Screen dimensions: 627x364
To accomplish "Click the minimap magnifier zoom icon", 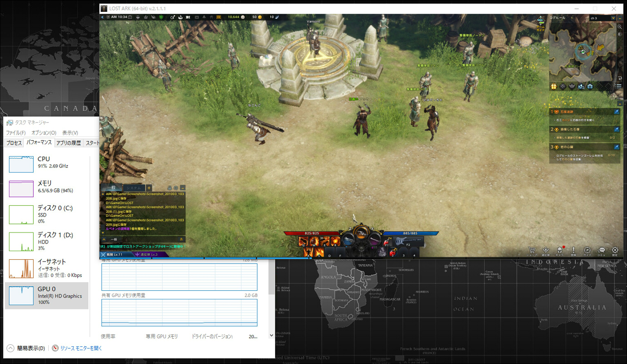I will click(x=620, y=27).
